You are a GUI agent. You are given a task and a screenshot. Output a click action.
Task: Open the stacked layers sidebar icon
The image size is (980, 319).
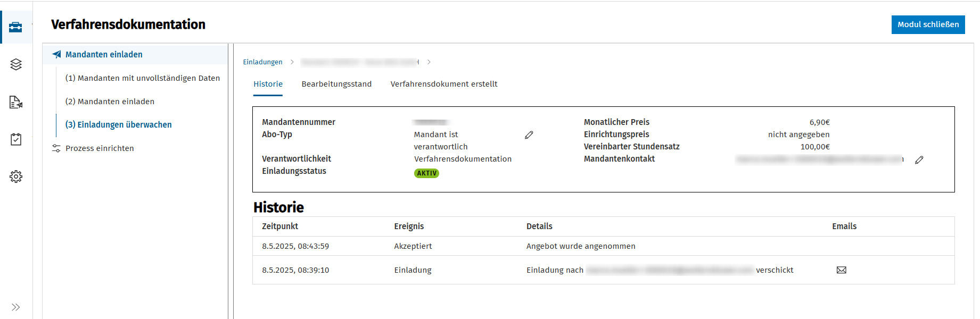click(16, 64)
